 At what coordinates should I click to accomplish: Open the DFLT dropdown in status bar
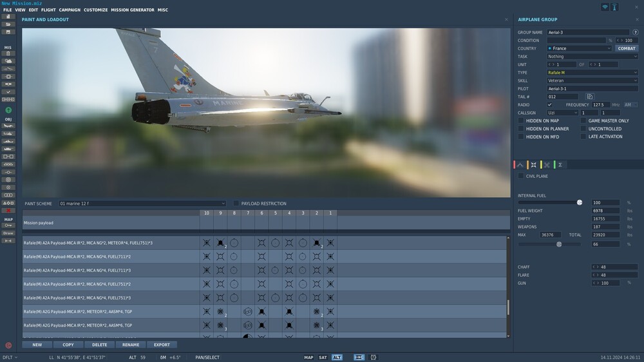(x=10, y=357)
